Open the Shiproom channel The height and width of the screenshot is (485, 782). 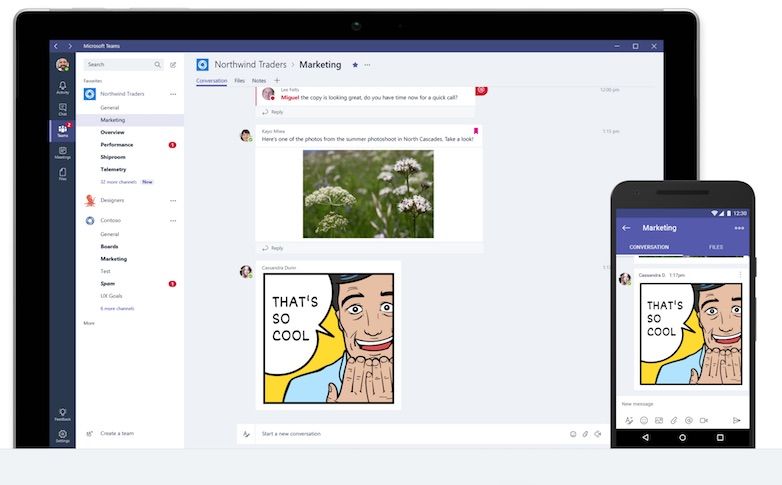point(113,157)
